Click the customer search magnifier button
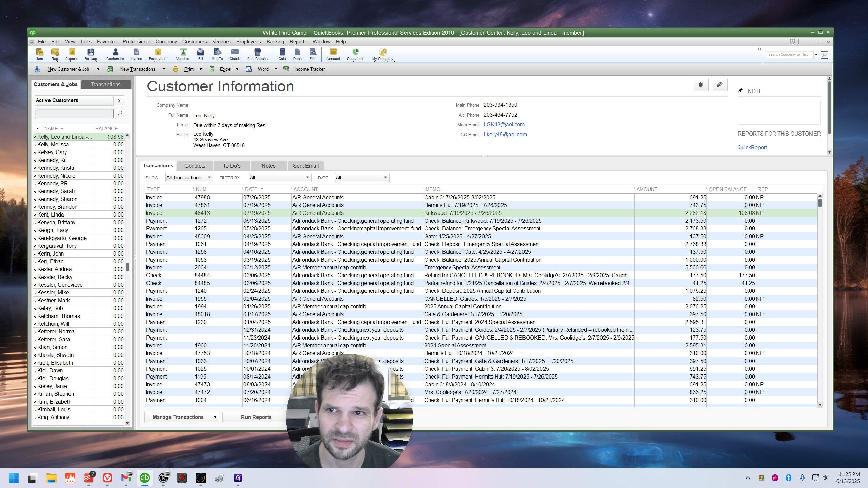Screen dimensions: 868x488 coord(120,113)
